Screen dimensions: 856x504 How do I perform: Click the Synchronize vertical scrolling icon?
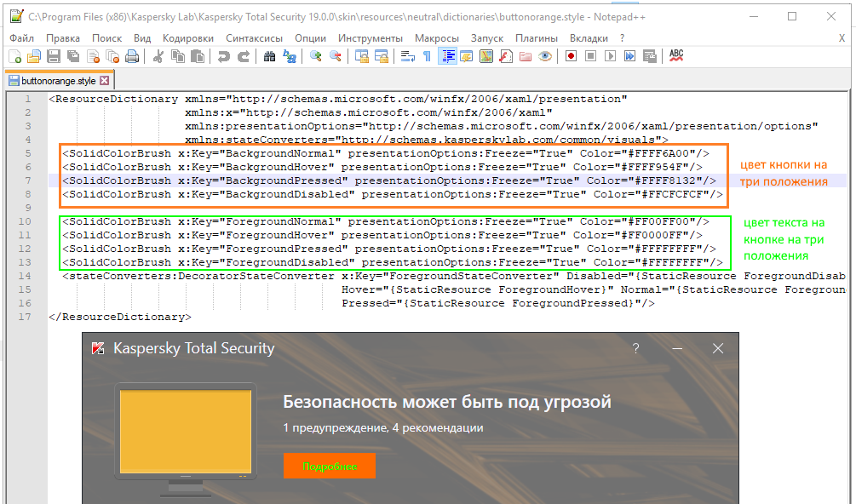pos(361,56)
